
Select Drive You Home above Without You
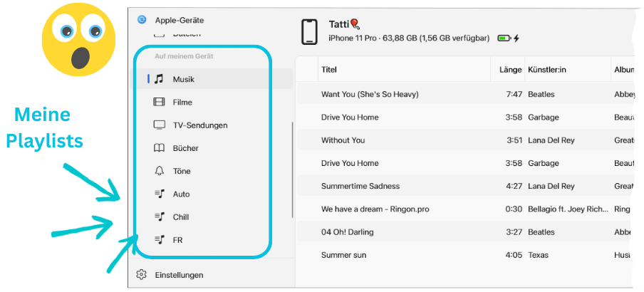point(350,117)
